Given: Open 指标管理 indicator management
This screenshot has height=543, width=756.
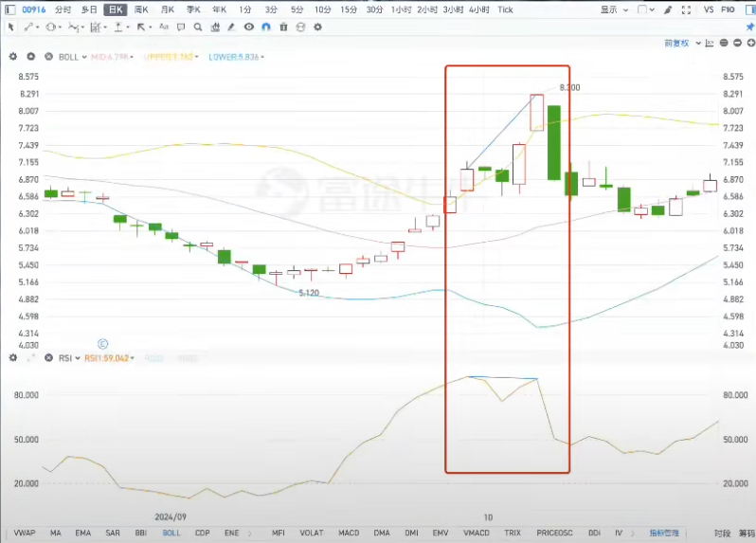Looking at the screenshot, I should click(663, 533).
